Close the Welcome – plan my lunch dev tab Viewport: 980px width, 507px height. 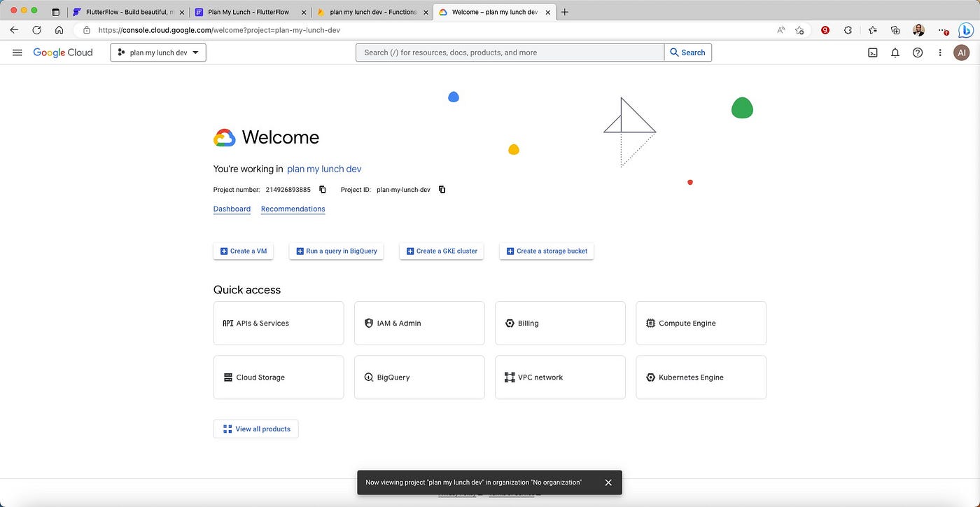pyautogui.click(x=547, y=12)
